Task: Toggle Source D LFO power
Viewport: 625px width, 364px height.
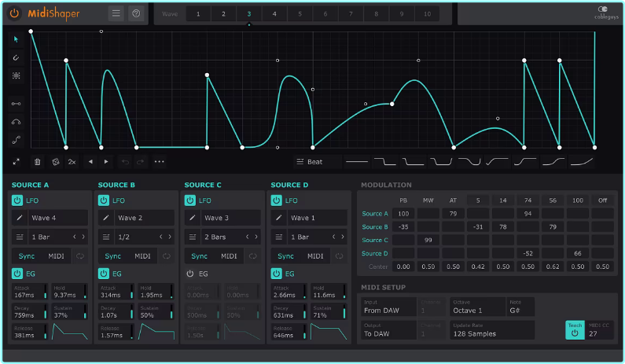Action: (276, 200)
